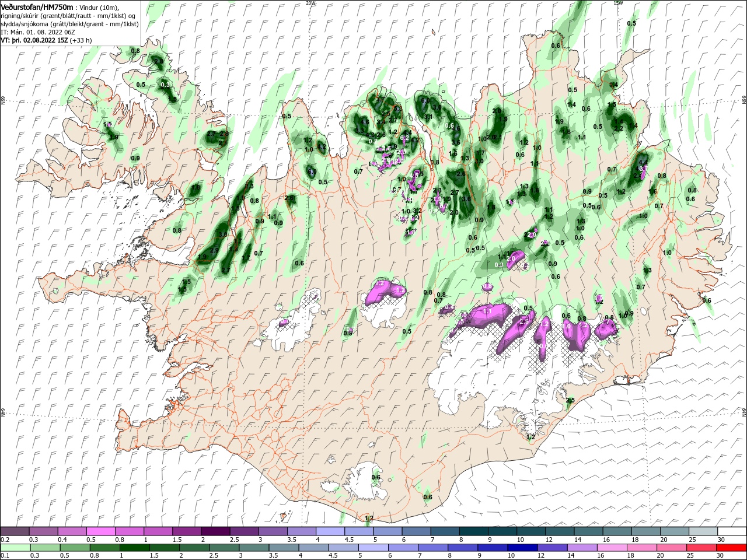Pick the bright pink 0.5 swatch in upper legend
747x560 pixels.
pos(100,531)
